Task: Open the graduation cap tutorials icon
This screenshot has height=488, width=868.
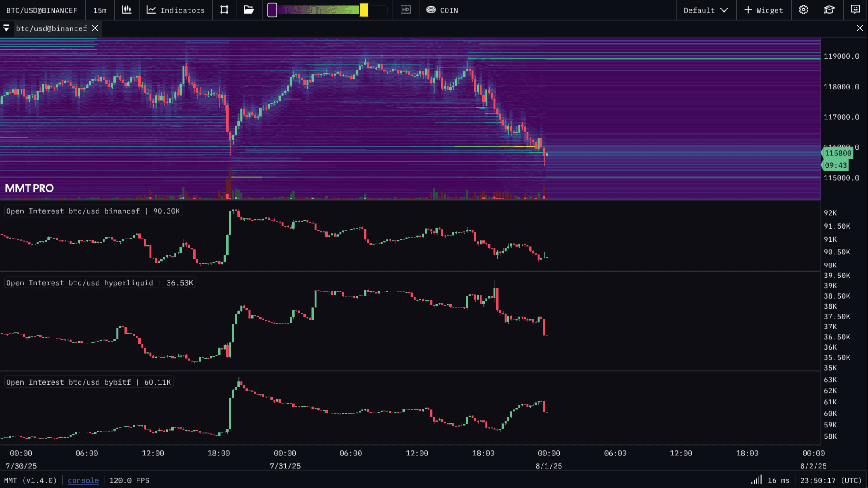Action: [829, 9]
